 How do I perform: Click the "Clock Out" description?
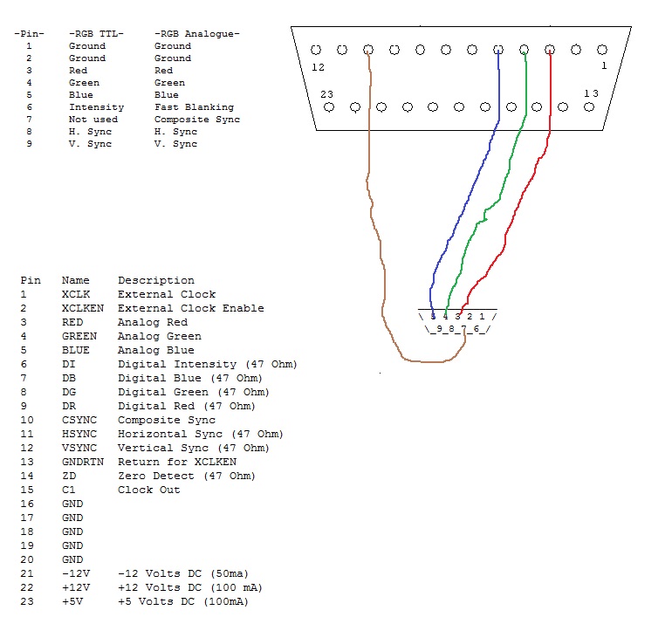tap(148, 490)
